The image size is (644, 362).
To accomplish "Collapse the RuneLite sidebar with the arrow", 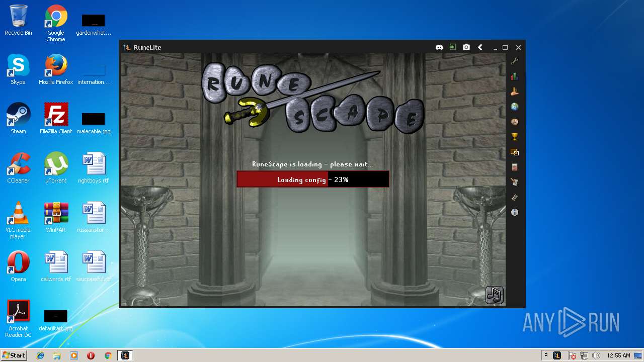I will coord(480,47).
